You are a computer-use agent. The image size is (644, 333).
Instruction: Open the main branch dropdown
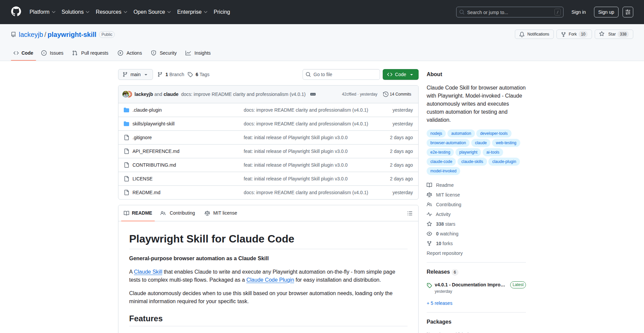click(135, 74)
